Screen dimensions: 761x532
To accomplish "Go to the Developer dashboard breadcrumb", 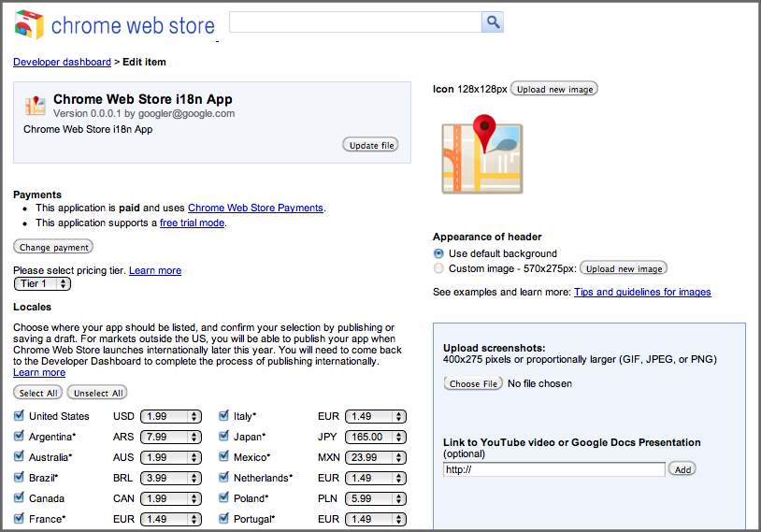I will [62, 62].
